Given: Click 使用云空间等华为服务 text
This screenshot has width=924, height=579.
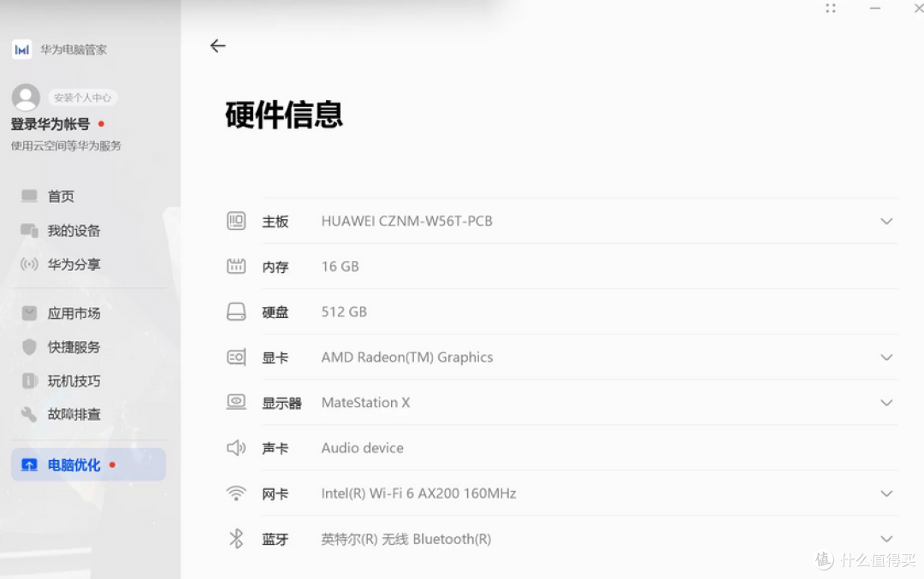Looking at the screenshot, I should [x=66, y=145].
